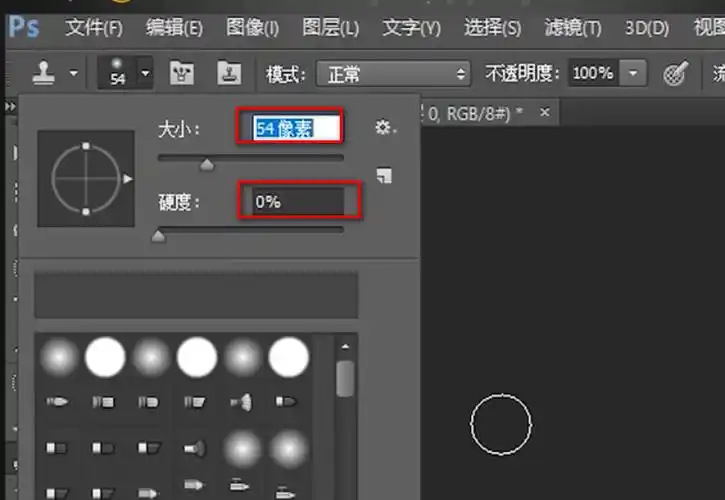Select first flat bristle brush in third row
This screenshot has width=725, height=500.
pyautogui.click(x=56, y=448)
